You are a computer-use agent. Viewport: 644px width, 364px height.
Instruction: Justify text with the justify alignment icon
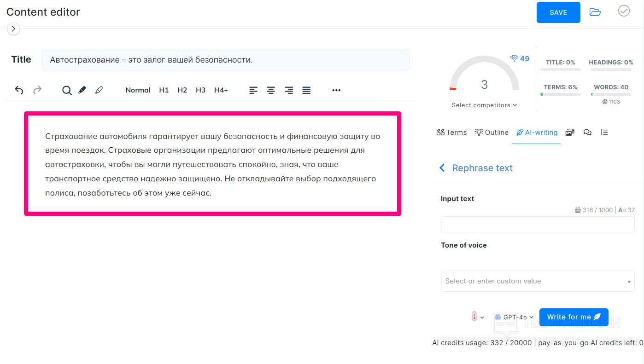point(306,90)
